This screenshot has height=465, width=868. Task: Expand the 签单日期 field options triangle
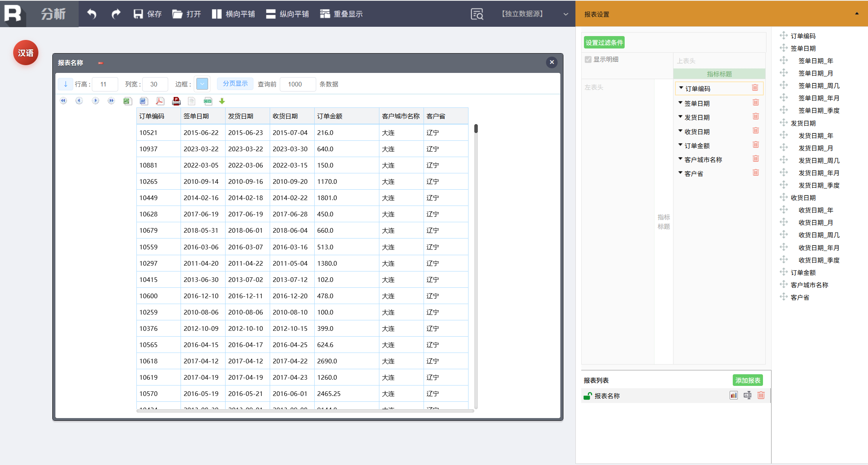tap(680, 103)
